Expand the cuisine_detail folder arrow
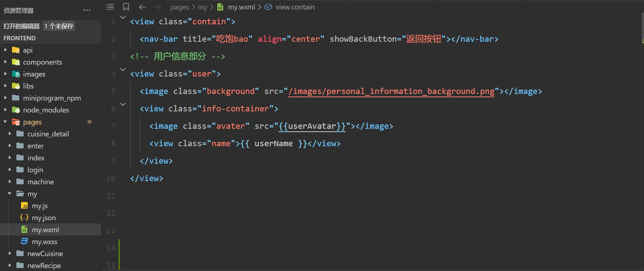The width and height of the screenshot is (644, 271). tap(10, 134)
